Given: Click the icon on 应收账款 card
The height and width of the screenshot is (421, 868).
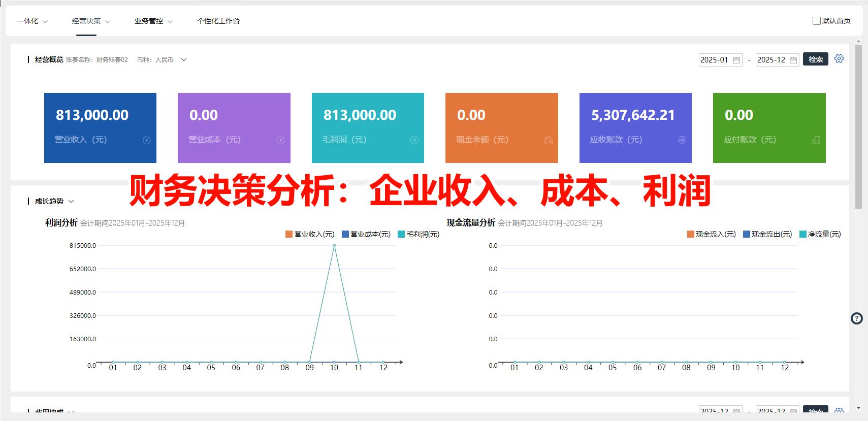Looking at the screenshot, I should tap(682, 140).
